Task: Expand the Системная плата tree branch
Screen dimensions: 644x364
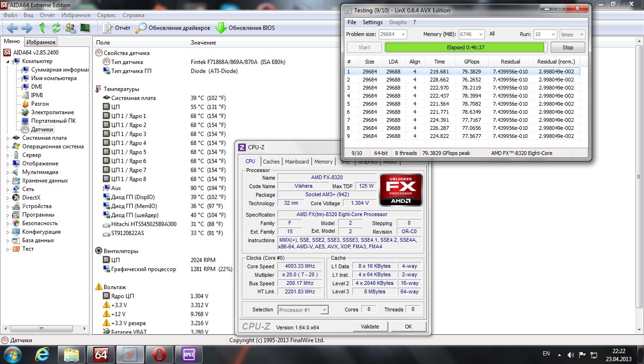Action: (x=8, y=138)
